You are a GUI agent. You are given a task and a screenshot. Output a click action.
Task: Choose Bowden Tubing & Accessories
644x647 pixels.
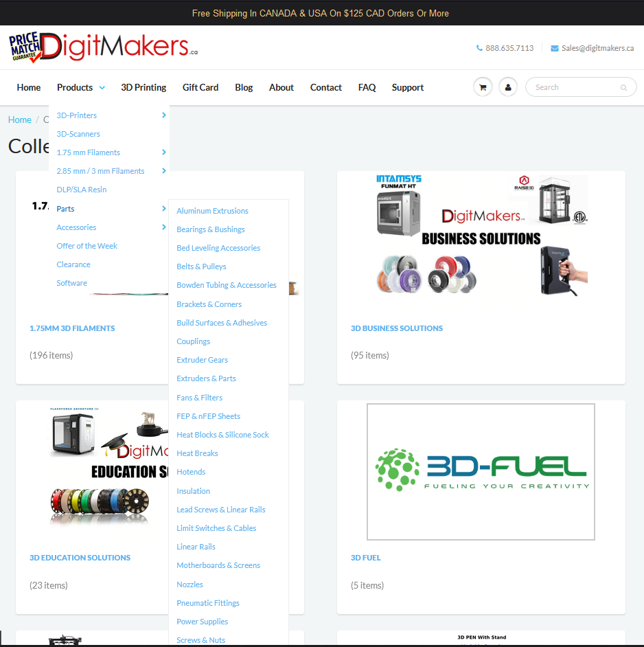coord(227,285)
